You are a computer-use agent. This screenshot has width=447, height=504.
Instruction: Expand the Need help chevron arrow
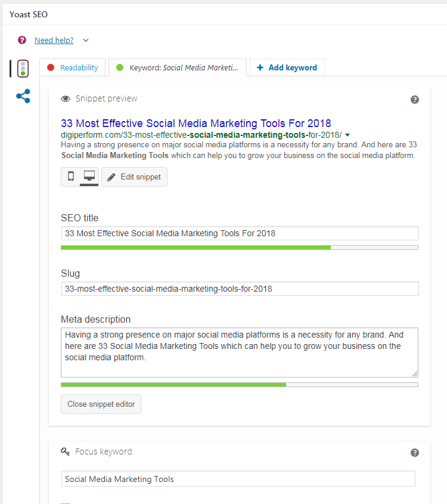(86, 40)
